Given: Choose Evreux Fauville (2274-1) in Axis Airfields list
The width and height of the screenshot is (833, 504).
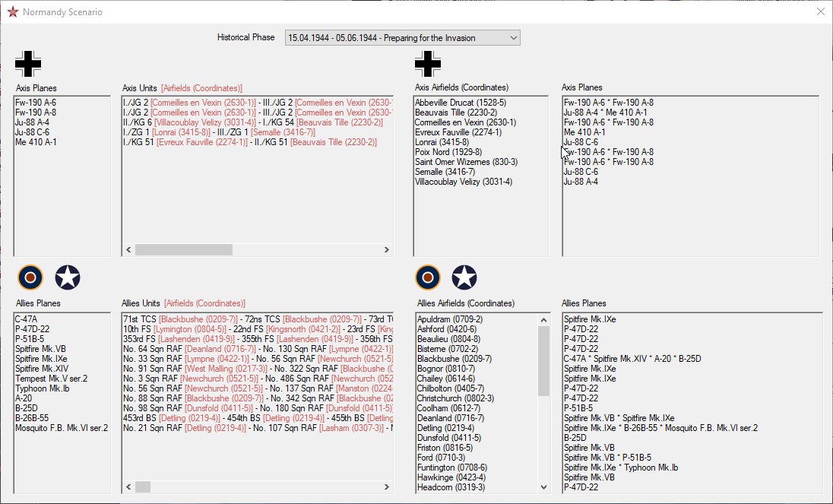Looking at the screenshot, I should coord(481,132).
